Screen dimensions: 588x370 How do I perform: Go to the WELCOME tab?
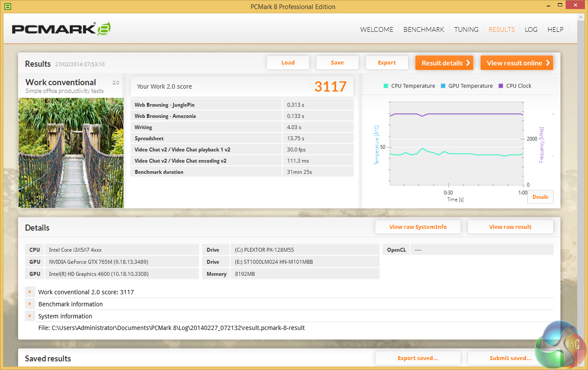[377, 30]
